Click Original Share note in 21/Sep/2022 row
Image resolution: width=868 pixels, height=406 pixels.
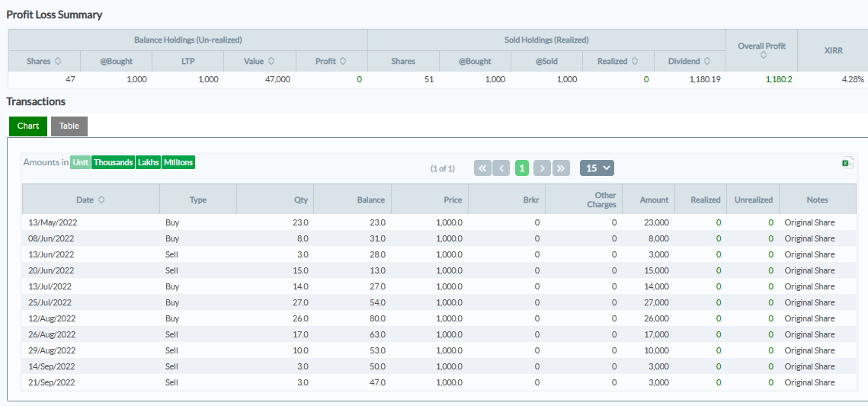(x=809, y=382)
